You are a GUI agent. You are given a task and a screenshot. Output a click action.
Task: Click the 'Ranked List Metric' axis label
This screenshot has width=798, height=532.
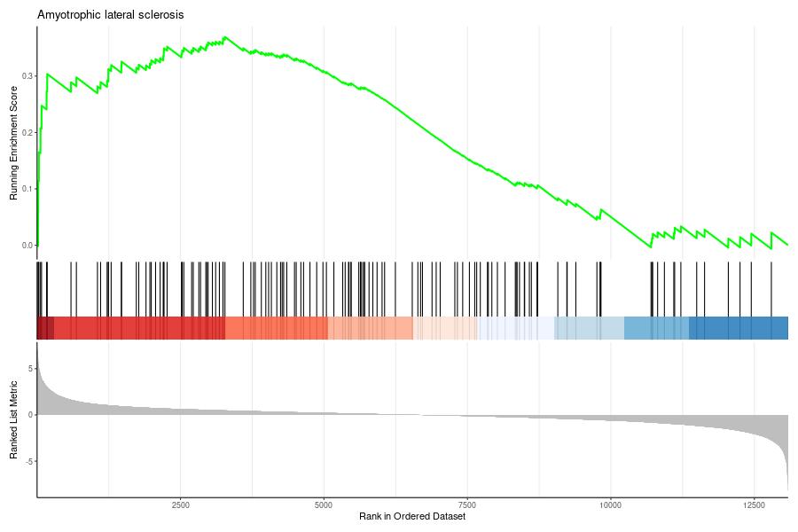click(x=13, y=419)
